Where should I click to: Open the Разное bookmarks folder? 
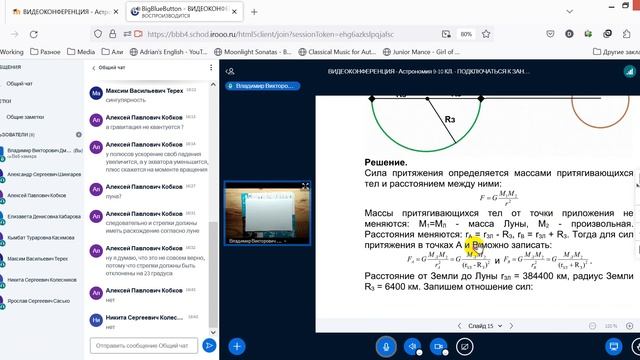point(45,52)
